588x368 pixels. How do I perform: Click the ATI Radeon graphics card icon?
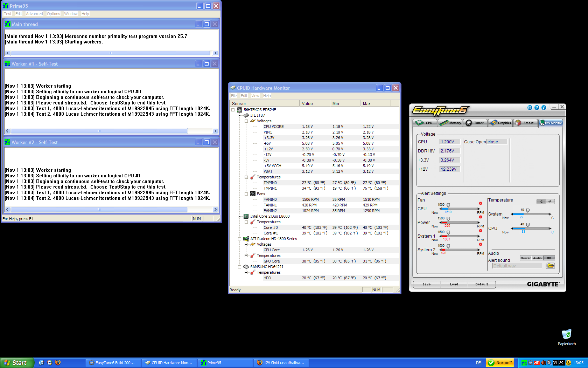(246, 239)
